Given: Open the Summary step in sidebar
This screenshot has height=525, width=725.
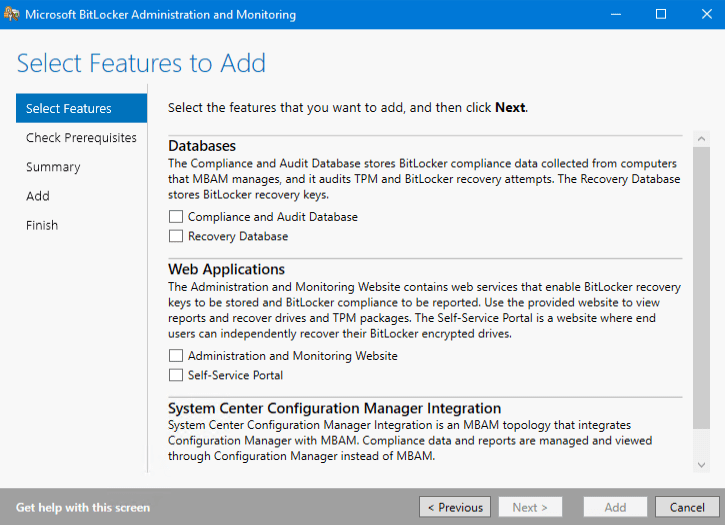Looking at the screenshot, I should coord(53,167).
